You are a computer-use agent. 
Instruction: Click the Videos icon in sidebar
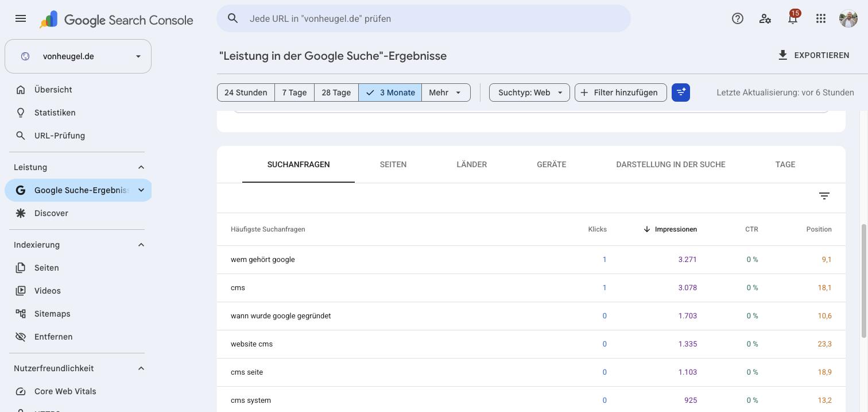tap(21, 291)
